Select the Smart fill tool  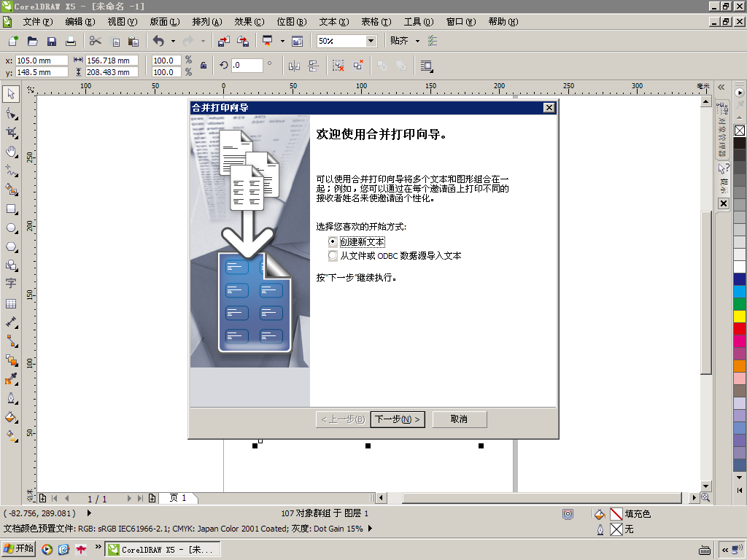(x=11, y=190)
